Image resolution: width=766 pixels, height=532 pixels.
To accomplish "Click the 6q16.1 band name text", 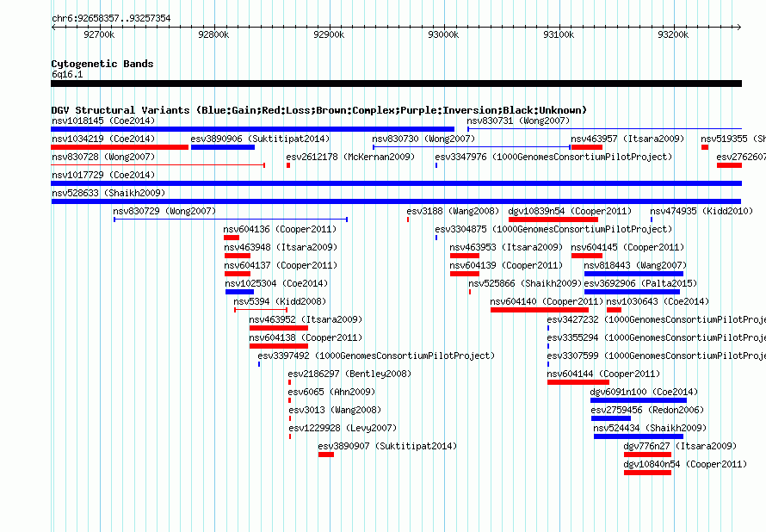I will 67,74.
